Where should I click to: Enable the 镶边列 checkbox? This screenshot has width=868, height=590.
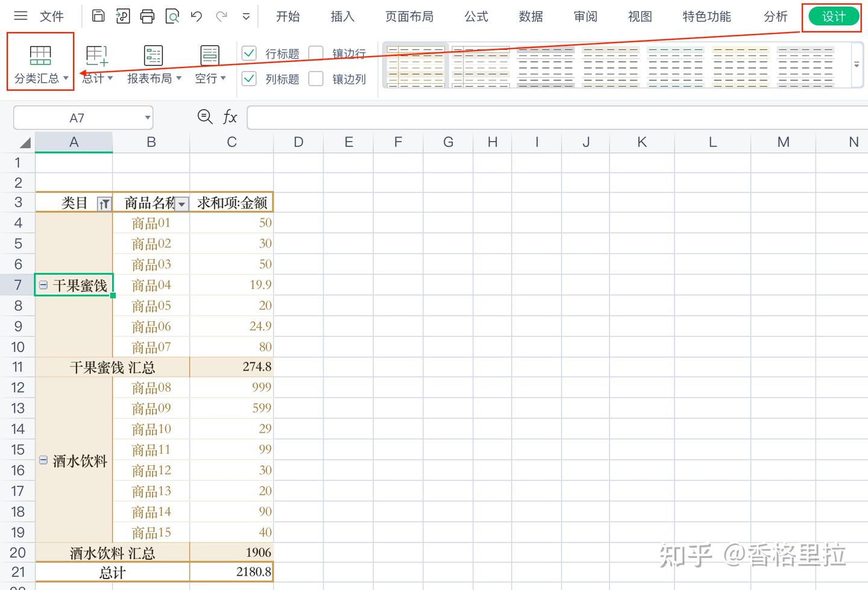[316, 78]
